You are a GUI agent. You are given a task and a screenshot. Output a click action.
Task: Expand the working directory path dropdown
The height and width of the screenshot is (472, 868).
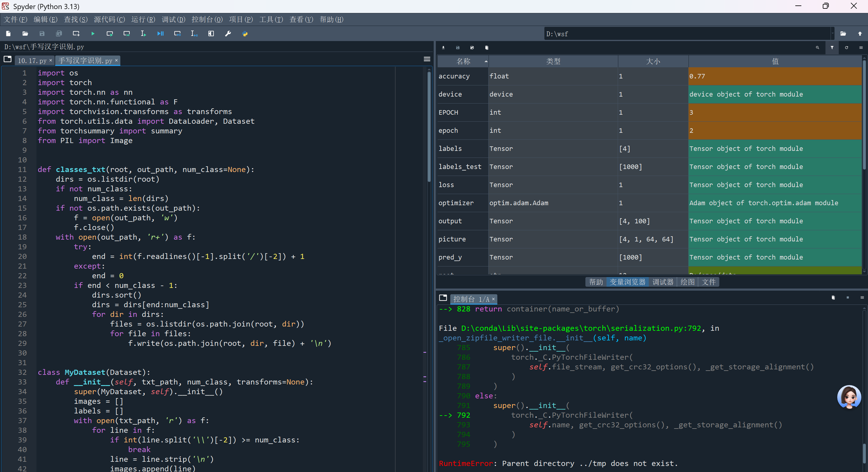[x=832, y=34]
